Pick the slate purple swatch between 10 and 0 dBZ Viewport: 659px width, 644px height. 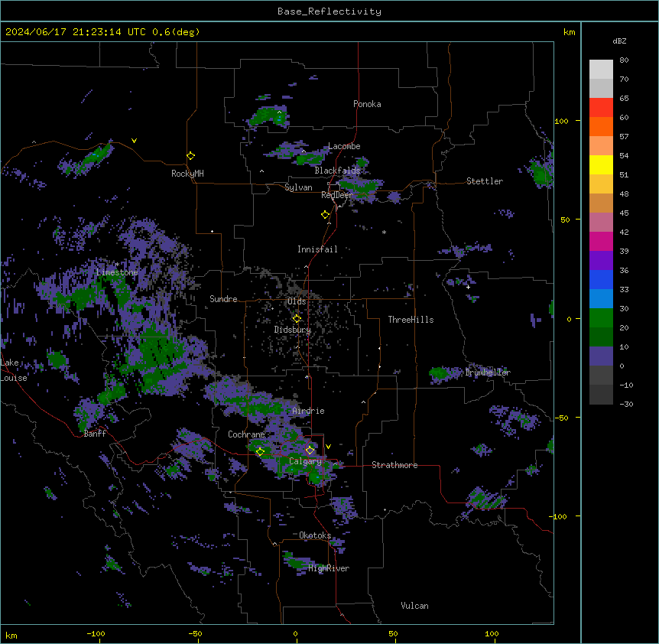601,356
